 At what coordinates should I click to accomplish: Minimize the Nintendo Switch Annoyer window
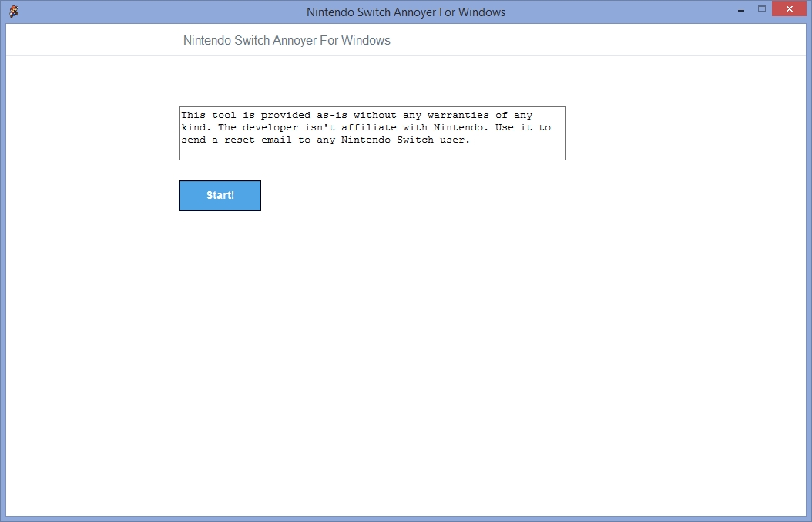(x=740, y=9)
